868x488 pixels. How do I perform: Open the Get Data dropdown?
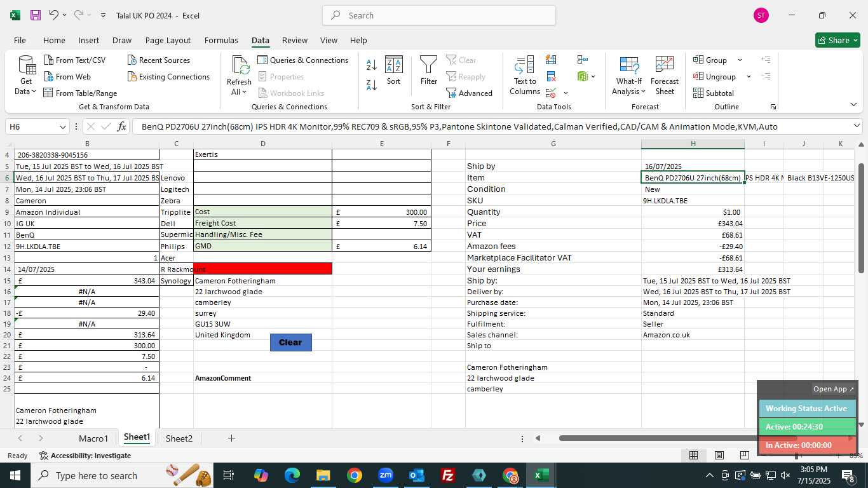(26, 75)
